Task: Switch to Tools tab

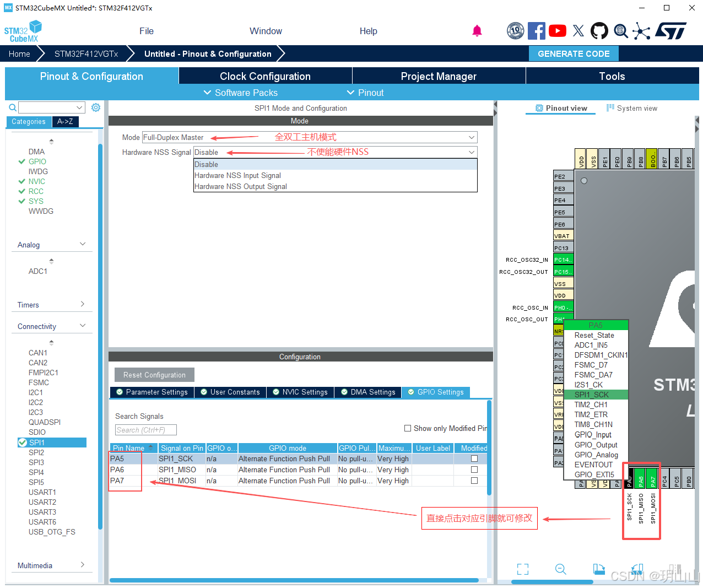Action: [x=612, y=76]
